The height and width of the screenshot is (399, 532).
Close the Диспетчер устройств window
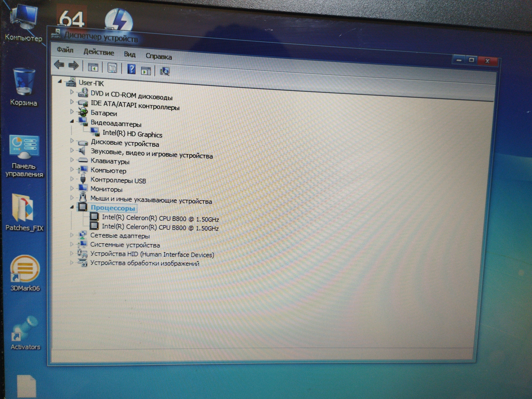(x=487, y=61)
